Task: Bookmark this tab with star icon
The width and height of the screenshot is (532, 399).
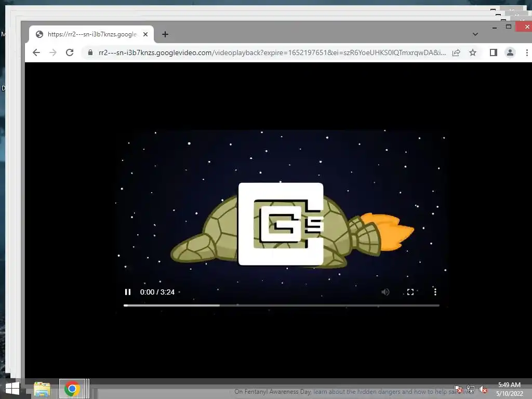Action: coord(473,52)
